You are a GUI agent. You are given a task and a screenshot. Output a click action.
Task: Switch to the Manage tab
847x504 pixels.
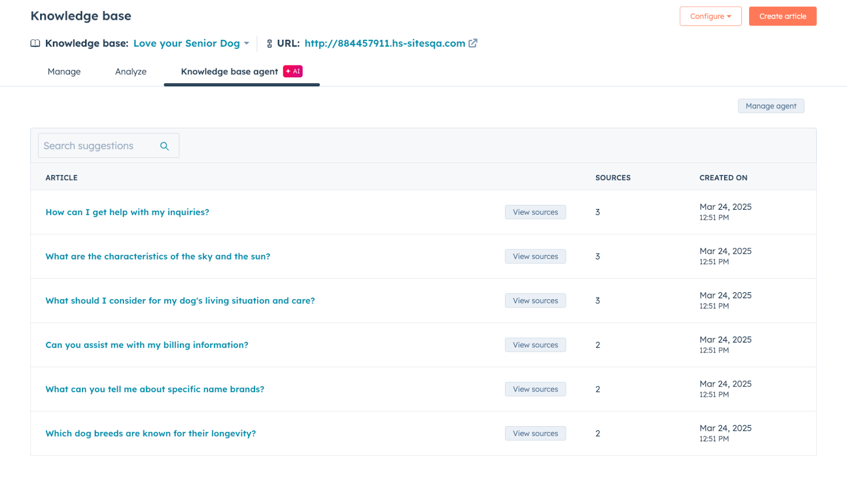pyautogui.click(x=64, y=71)
